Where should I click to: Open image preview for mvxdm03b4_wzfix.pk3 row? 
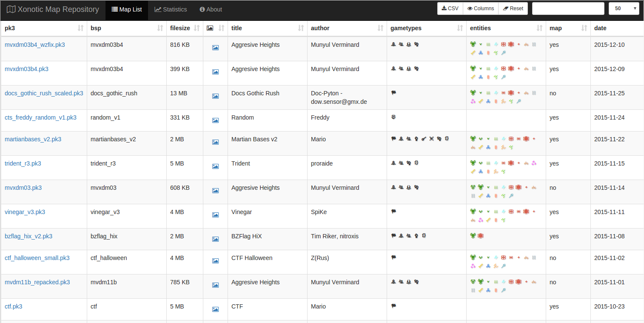click(x=215, y=48)
